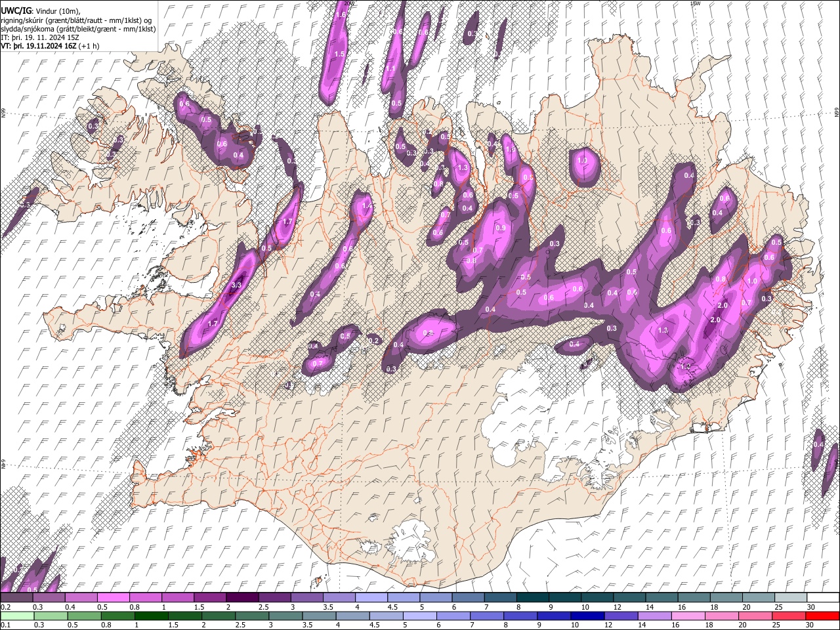840x630 pixels.
Task: Click the pale grey upper swatch starting at 25
Action: coord(790,598)
